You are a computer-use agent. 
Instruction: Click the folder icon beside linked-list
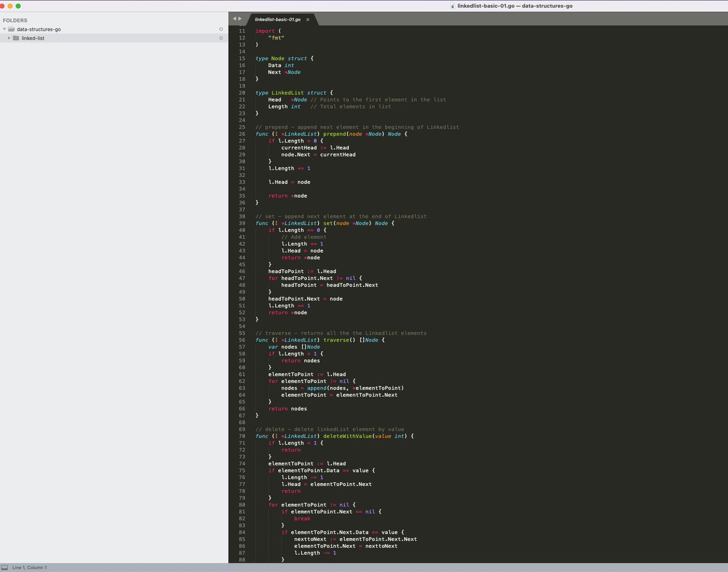18,38
